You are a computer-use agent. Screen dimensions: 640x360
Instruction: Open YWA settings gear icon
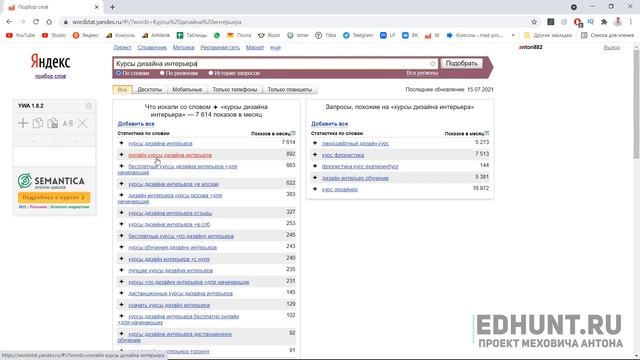coord(89,106)
